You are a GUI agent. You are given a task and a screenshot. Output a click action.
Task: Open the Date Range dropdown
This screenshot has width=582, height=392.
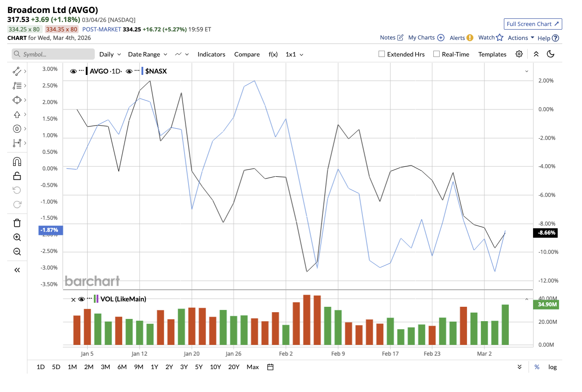pos(148,54)
